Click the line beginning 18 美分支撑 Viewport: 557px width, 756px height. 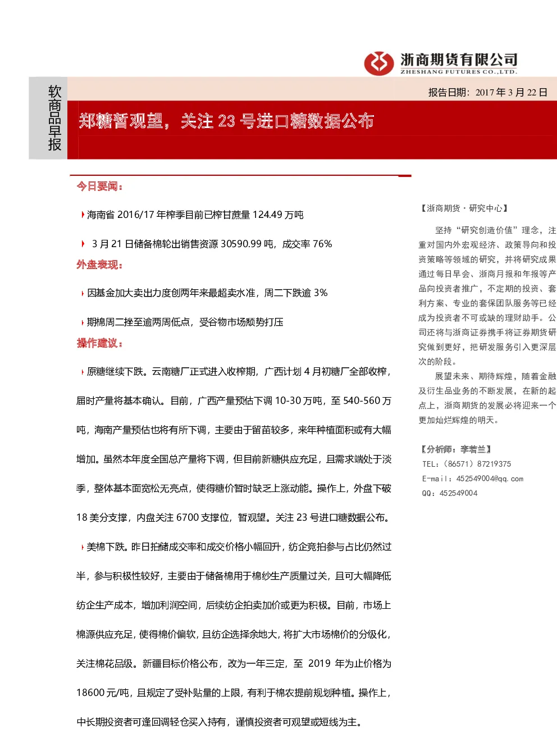pos(233,517)
